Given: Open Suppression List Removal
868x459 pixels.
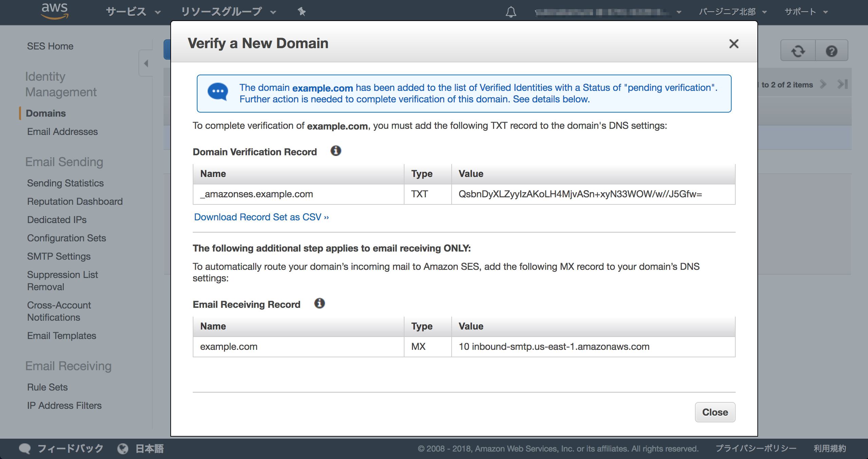Looking at the screenshot, I should (62, 281).
